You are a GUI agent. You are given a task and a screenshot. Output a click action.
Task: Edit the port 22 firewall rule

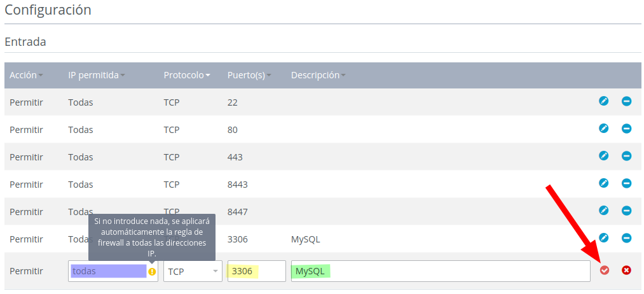click(x=604, y=101)
